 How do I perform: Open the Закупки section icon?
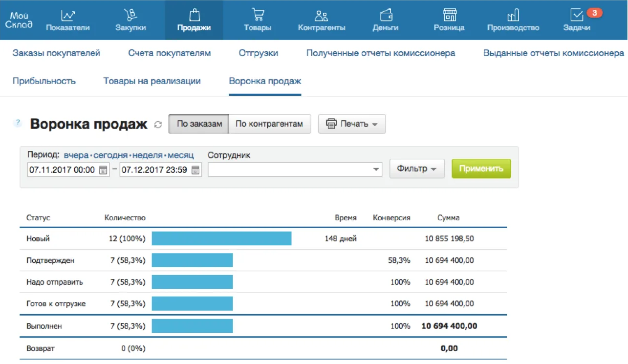[130, 15]
